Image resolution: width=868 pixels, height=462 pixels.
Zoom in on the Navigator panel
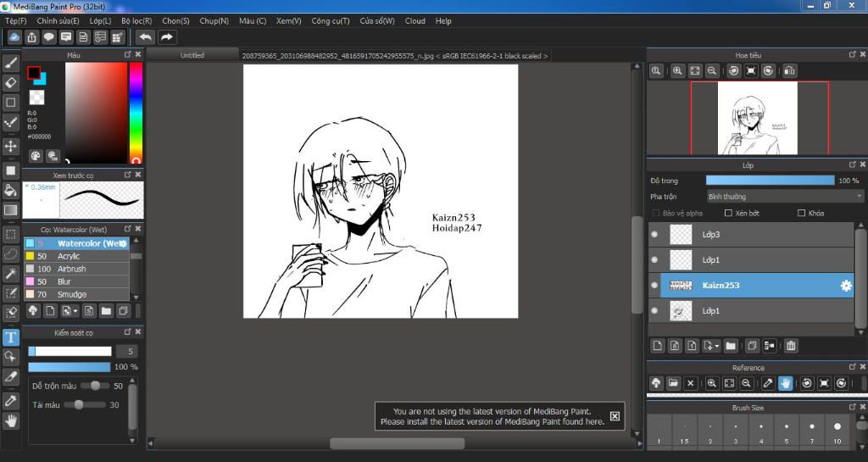pos(677,71)
